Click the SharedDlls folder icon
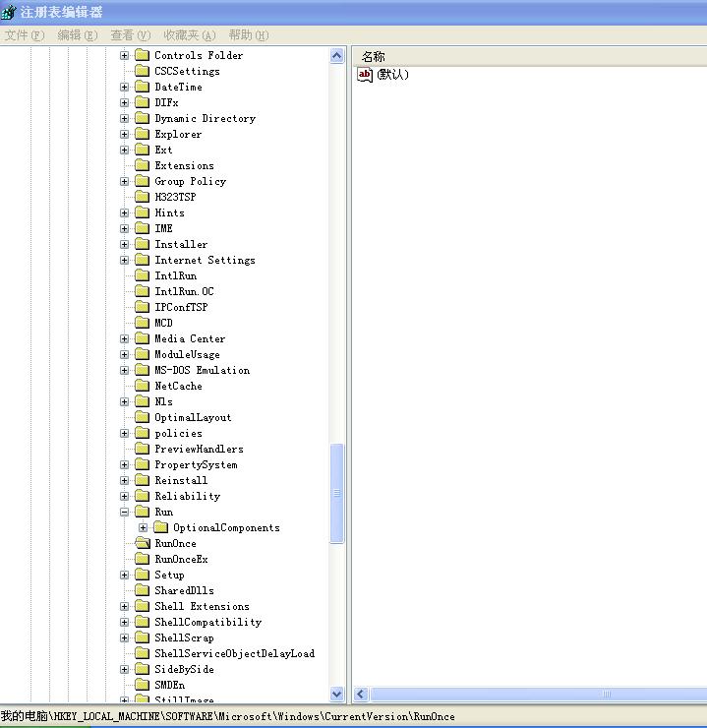Screen dimensions: 707x728 [142, 590]
